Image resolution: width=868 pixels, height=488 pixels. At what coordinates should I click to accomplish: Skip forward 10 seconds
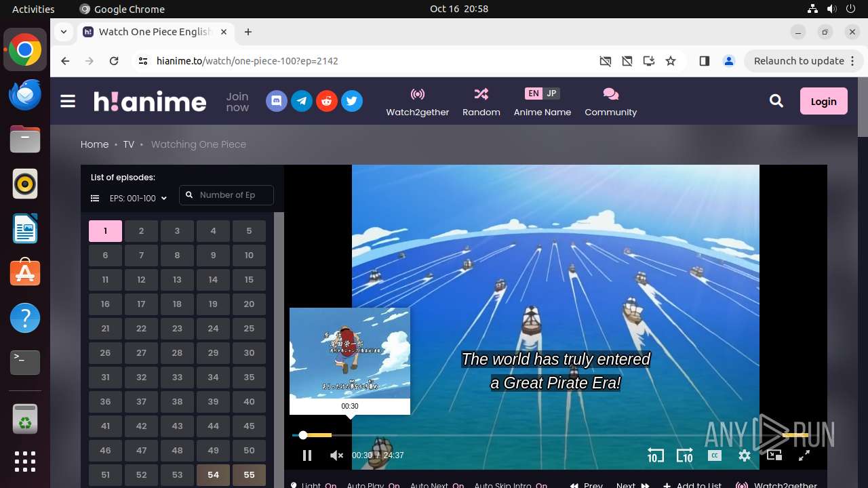click(x=685, y=455)
